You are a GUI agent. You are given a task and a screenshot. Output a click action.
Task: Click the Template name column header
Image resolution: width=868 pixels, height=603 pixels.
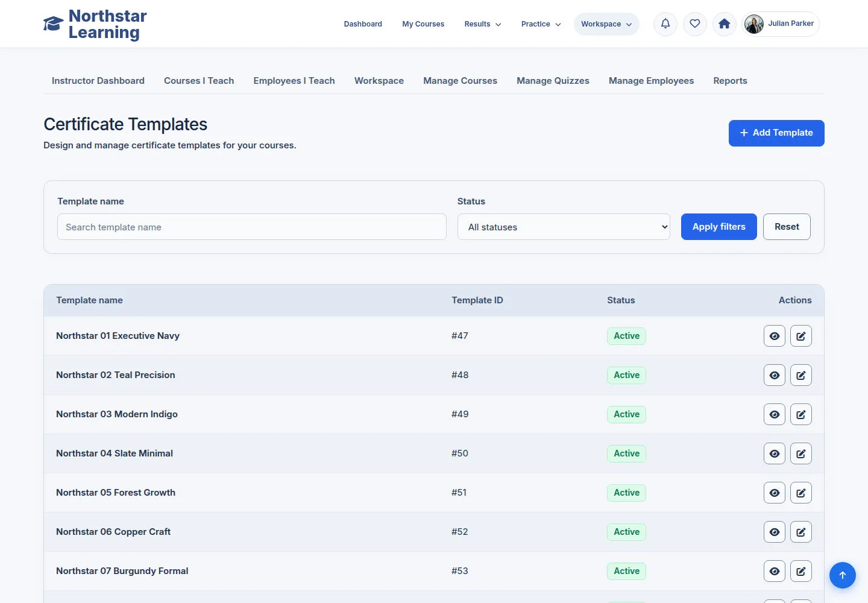click(89, 300)
